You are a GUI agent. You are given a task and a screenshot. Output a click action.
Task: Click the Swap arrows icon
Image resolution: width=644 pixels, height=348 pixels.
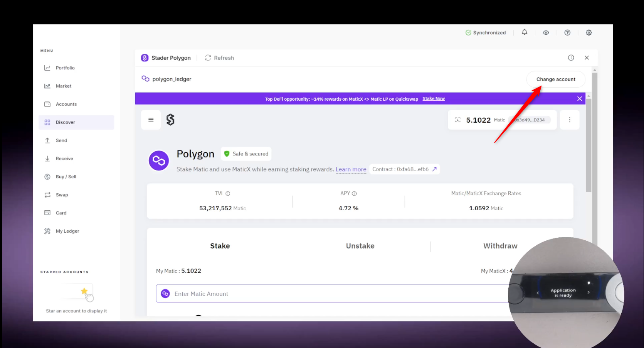click(x=47, y=195)
